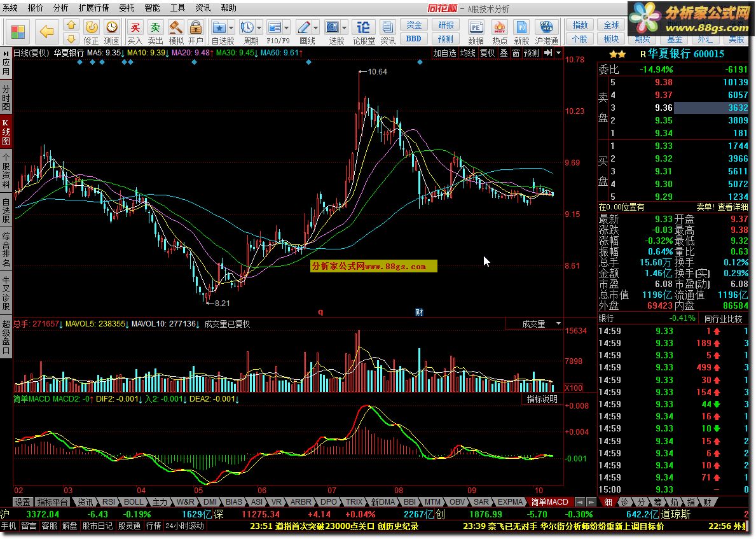Click the 加自选 add-to-watchlist button
The height and width of the screenshot is (539, 756).
click(x=444, y=53)
